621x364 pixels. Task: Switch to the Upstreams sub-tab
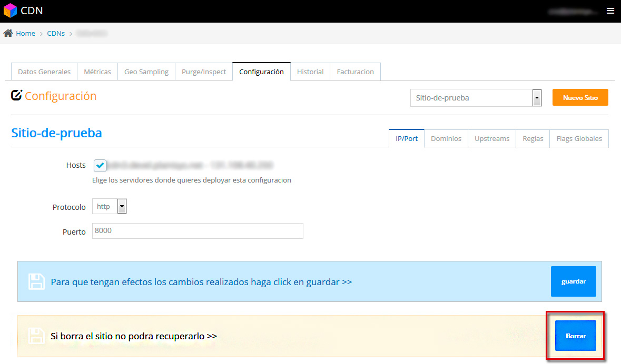pyautogui.click(x=492, y=138)
